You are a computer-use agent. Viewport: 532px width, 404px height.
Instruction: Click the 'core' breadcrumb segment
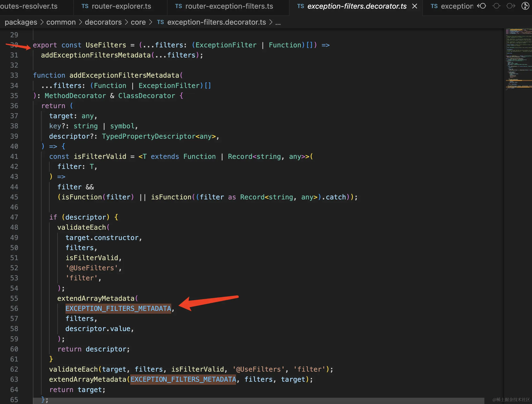coord(138,22)
